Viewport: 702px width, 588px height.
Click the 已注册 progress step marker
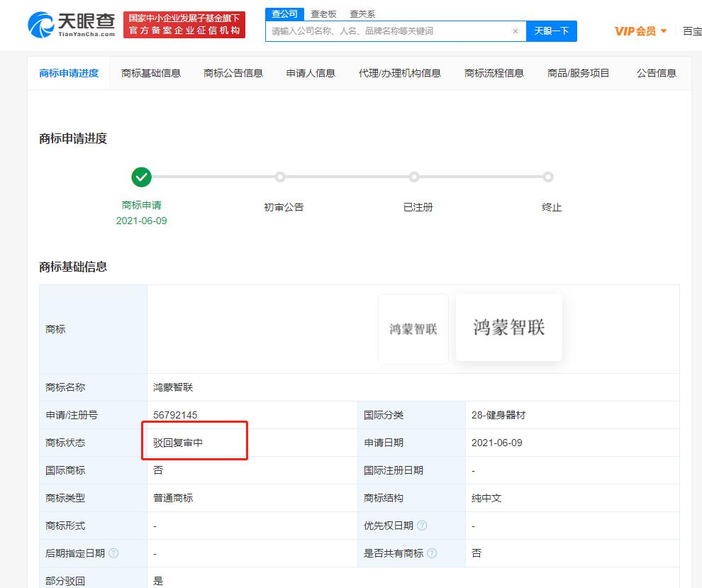414,177
